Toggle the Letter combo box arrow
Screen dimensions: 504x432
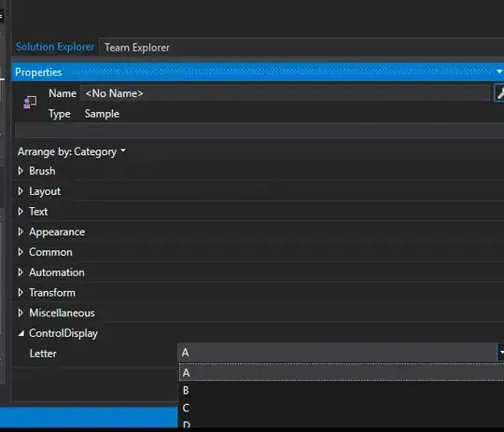pyautogui.click(x=501, y=353)
